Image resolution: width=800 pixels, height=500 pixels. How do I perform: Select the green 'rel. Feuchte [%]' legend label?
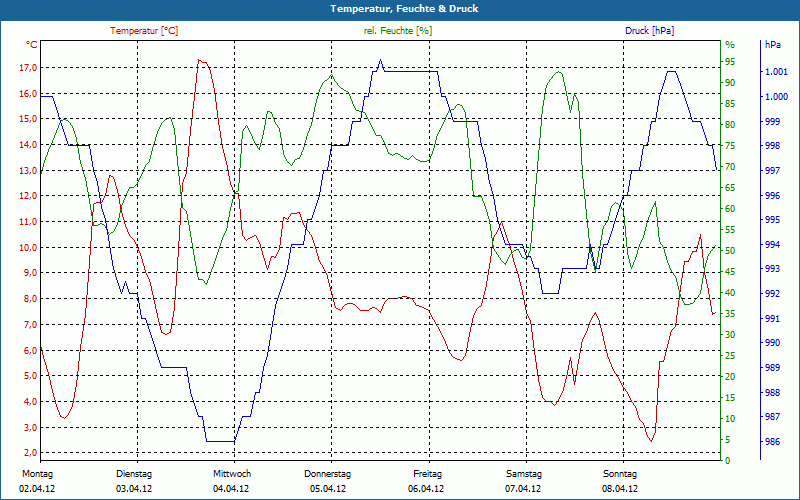397,31
